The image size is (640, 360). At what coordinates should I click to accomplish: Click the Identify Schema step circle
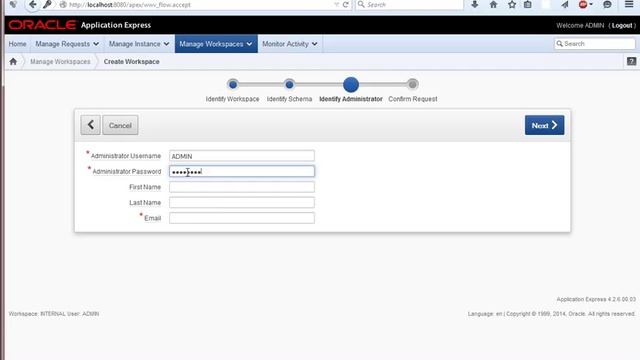[x=289, y=84]
